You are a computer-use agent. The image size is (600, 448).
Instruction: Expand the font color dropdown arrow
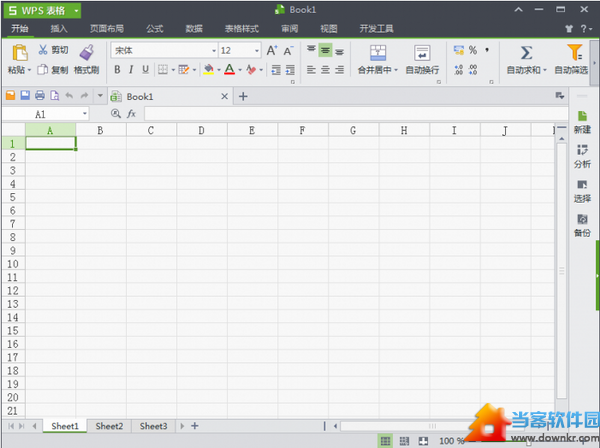point(240,70)
